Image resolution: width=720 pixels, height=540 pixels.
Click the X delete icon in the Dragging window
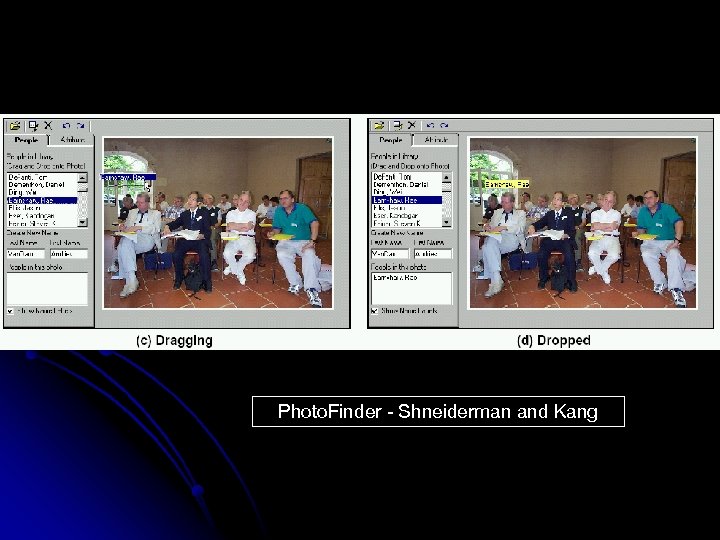click(x=48, y=125)
